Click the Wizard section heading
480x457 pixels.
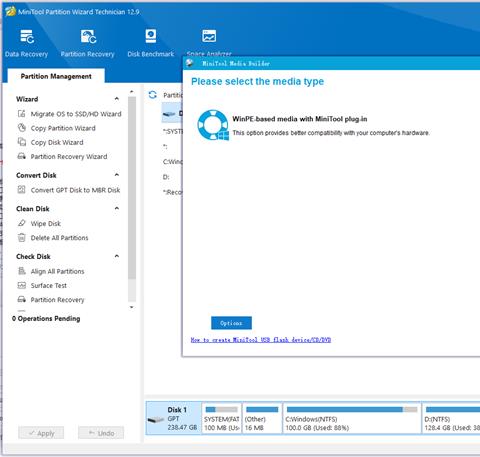tap(27, 99)
